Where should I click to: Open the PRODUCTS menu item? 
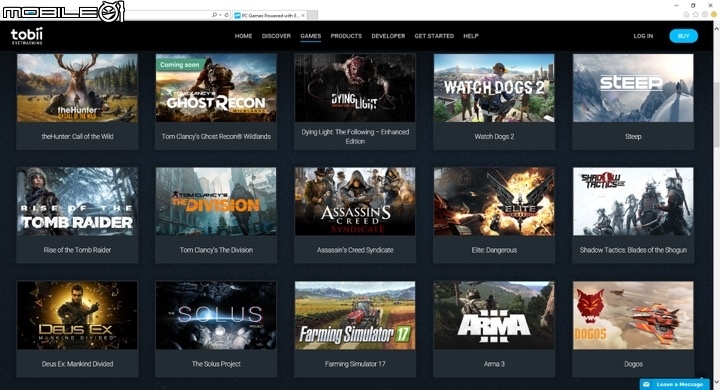[x=346, y=36]
